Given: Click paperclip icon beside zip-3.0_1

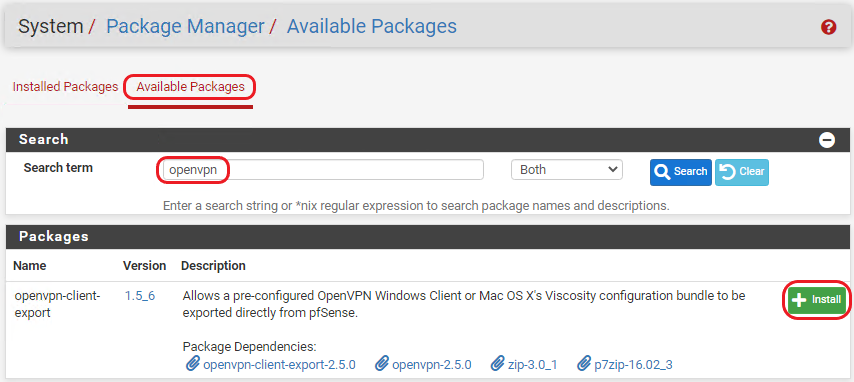Looking at the screenshot, I should (497, 363).
